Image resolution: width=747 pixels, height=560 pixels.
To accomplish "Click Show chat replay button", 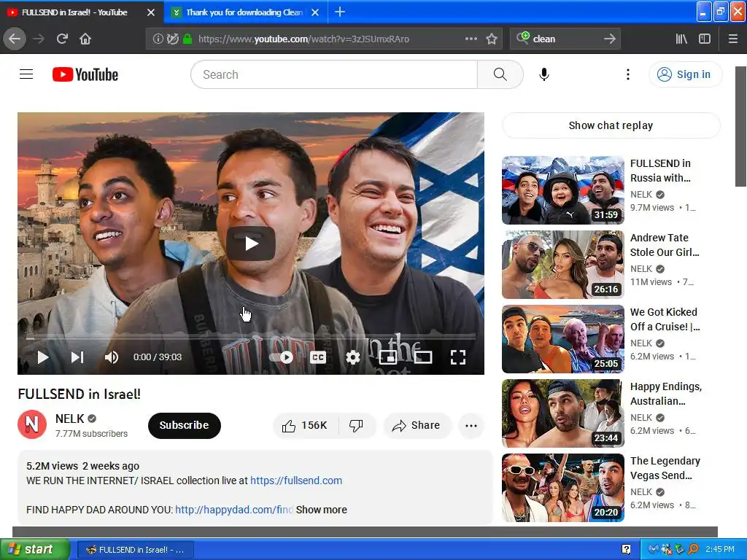I will [x=611, y=125].
